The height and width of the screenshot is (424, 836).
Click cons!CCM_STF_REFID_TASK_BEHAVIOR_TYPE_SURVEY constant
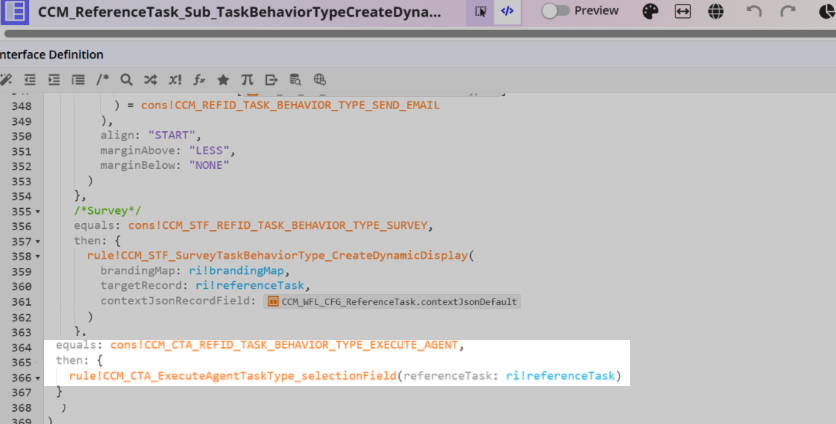(x=278, y=226)
